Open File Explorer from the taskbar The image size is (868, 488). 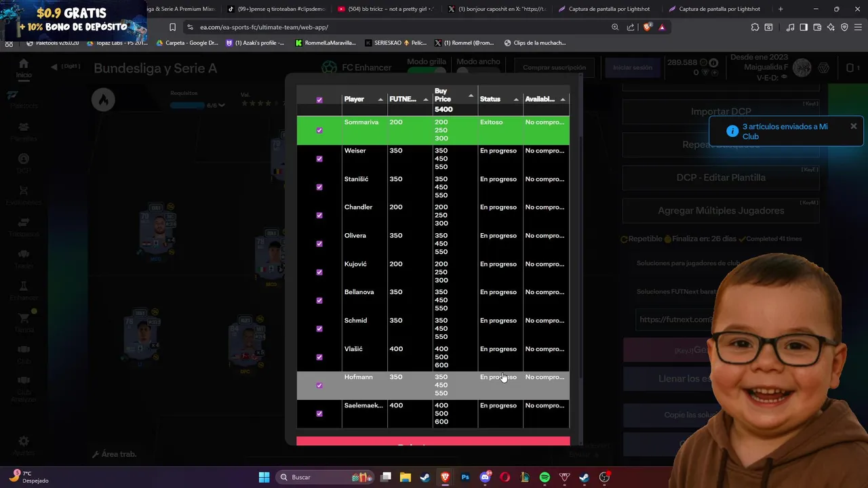406,477
